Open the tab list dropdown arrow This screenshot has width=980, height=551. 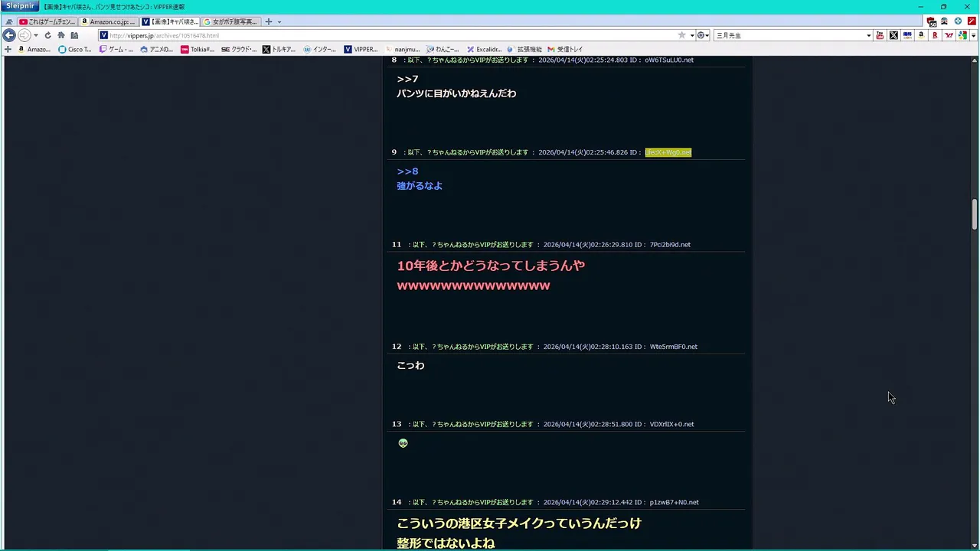click(x=279, y=21)
